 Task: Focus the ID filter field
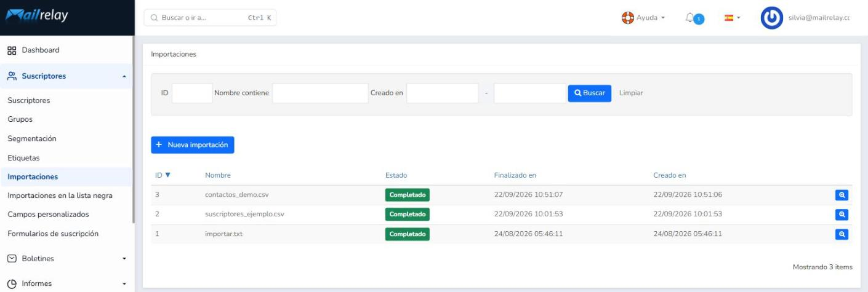click(192, 93)
